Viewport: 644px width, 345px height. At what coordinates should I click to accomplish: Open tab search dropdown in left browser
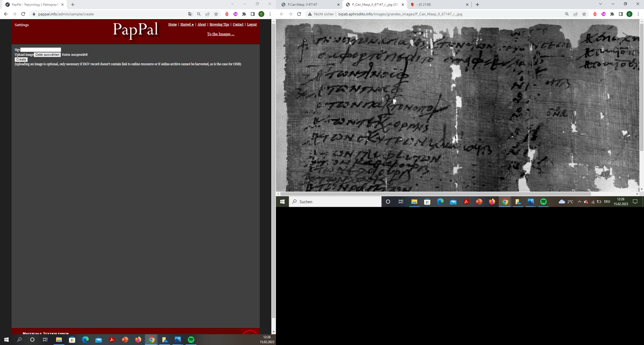(233, 4)
